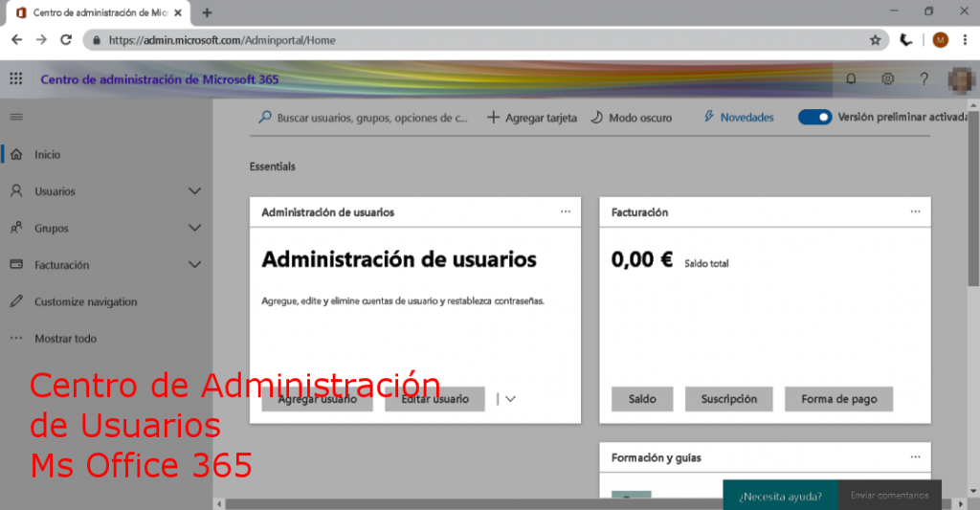
Task: Click Enviar comentarios button
Action: click(x=889, y=495)
